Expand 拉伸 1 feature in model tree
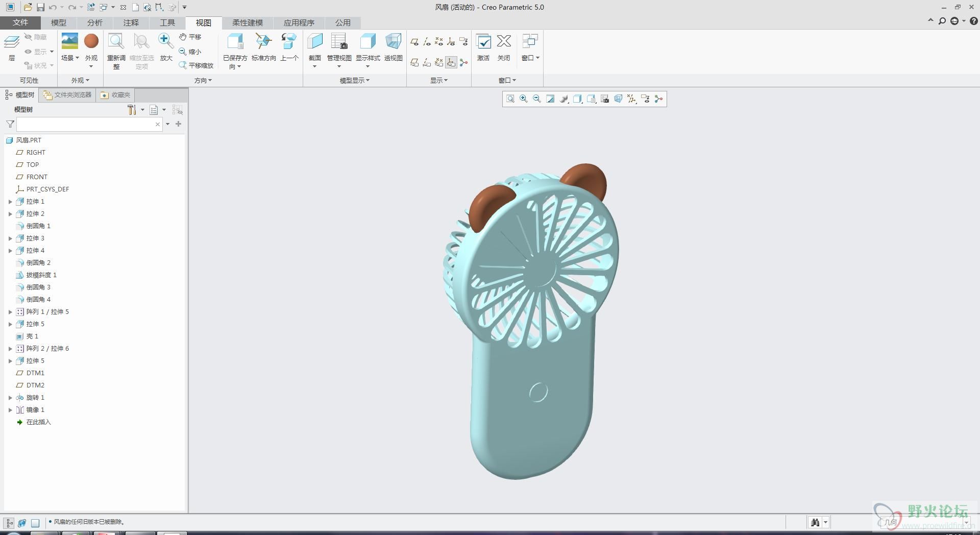Screen dimensions: 980x535 pyautogui.click(x=10, y=202)
